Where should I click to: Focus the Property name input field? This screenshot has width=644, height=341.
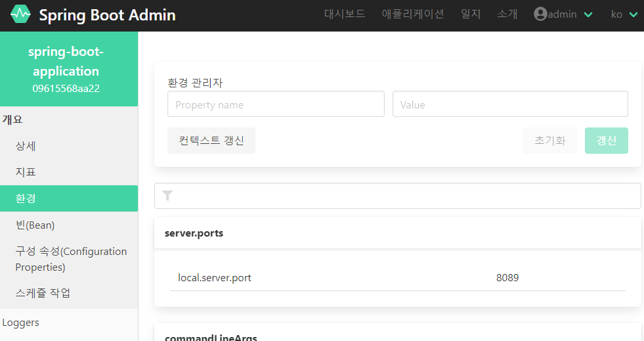[276, 104]
